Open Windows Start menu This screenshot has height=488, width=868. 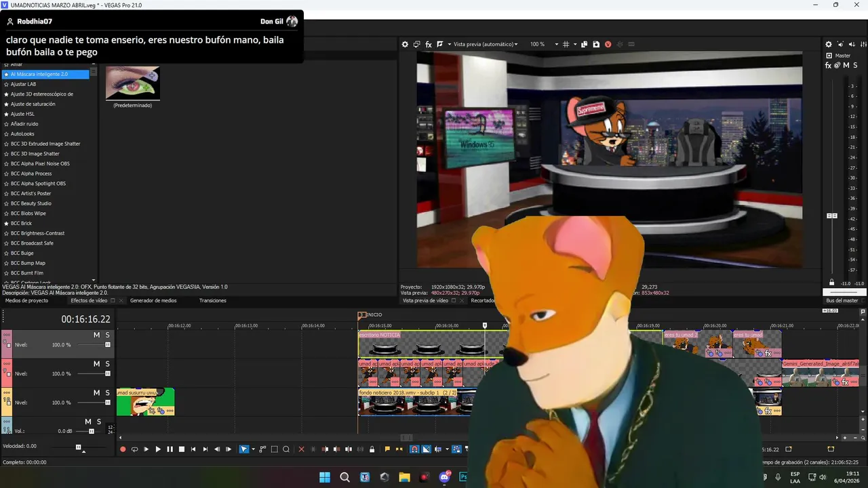pyautogui.click(x=325, y=477)
